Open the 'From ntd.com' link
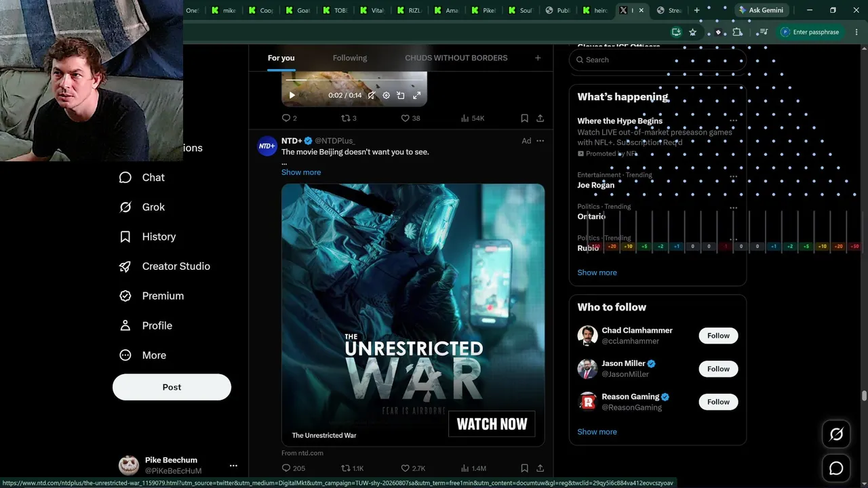868x488 pixels. click(302, 453)
